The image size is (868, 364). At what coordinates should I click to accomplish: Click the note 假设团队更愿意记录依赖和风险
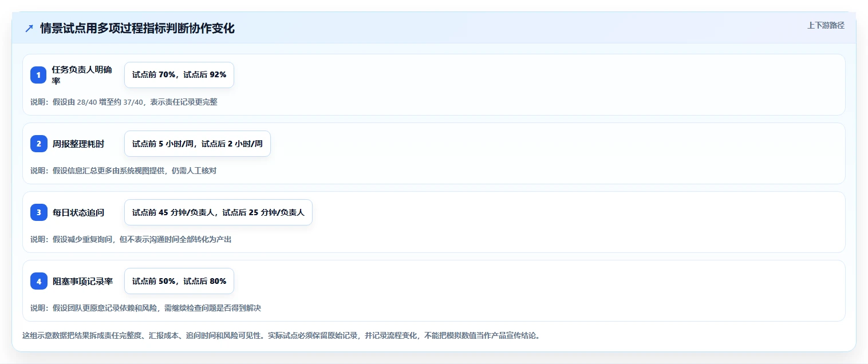146,308
